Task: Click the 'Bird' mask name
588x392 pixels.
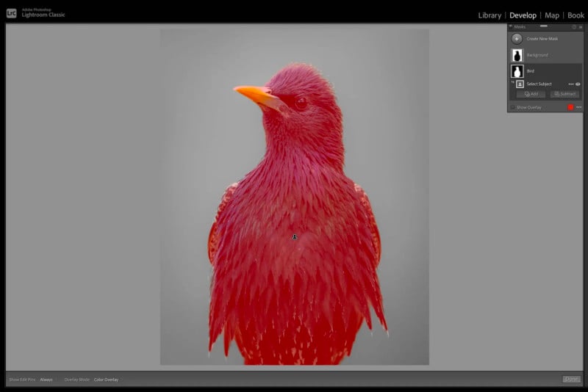Action: 531,71
